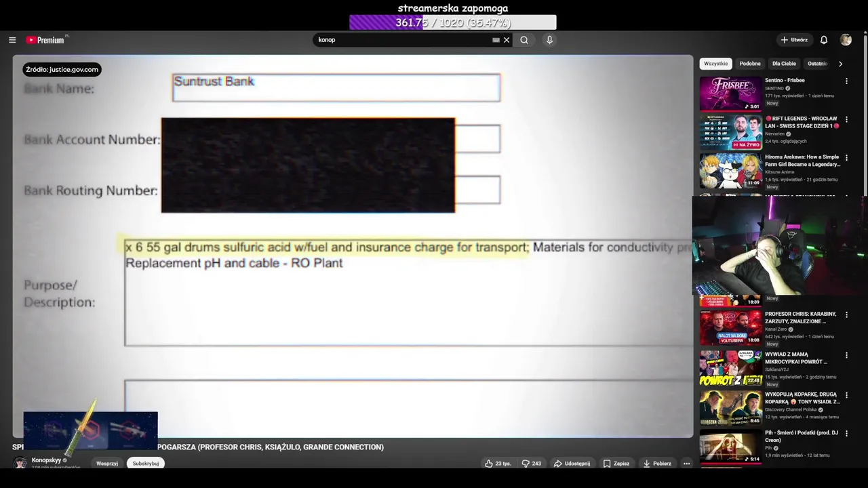Open WYKOPUJĄ KOPARKĘ video title

pyautogui.click(x=803, y=398)
